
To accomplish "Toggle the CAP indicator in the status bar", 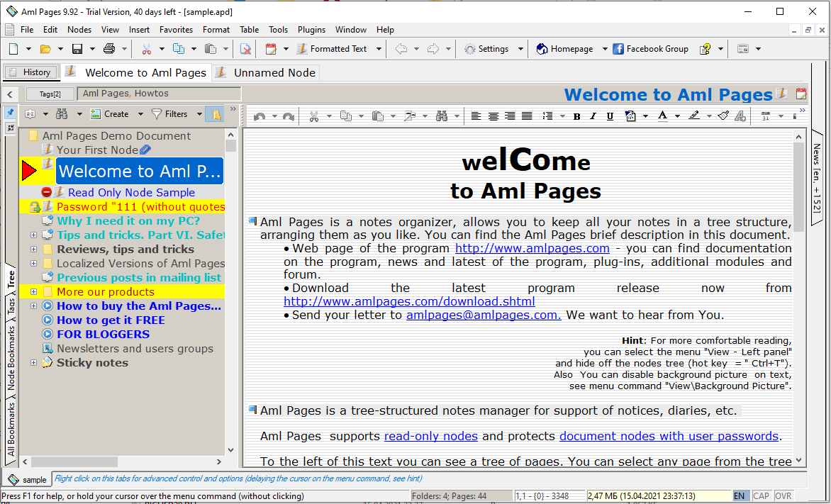I will [x=761, y=496].
